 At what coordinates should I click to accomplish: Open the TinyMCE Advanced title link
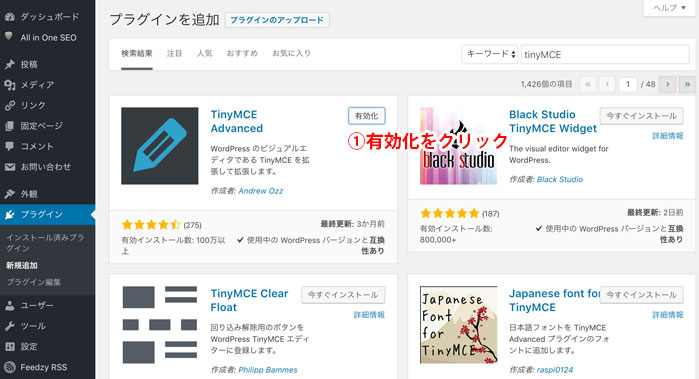[x=237, y=121]
